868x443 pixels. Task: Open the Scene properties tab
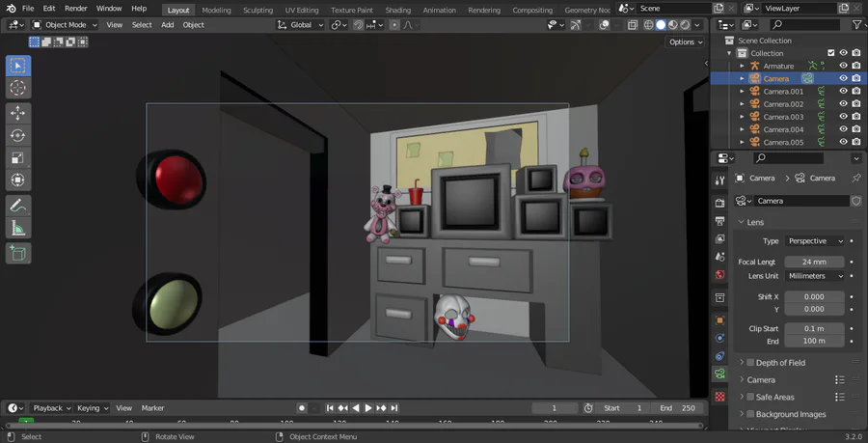point(719,257)
